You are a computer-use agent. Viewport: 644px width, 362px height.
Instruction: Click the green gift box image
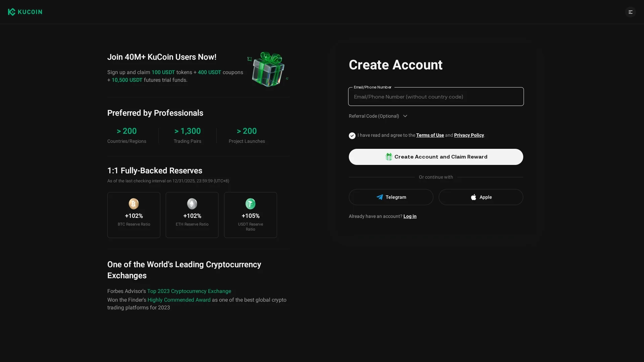268,69
